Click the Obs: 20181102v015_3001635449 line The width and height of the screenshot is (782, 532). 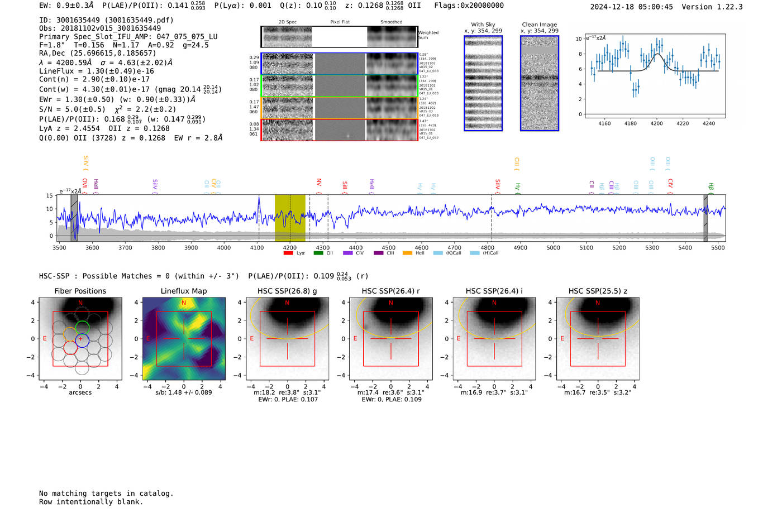click(100, 28)
